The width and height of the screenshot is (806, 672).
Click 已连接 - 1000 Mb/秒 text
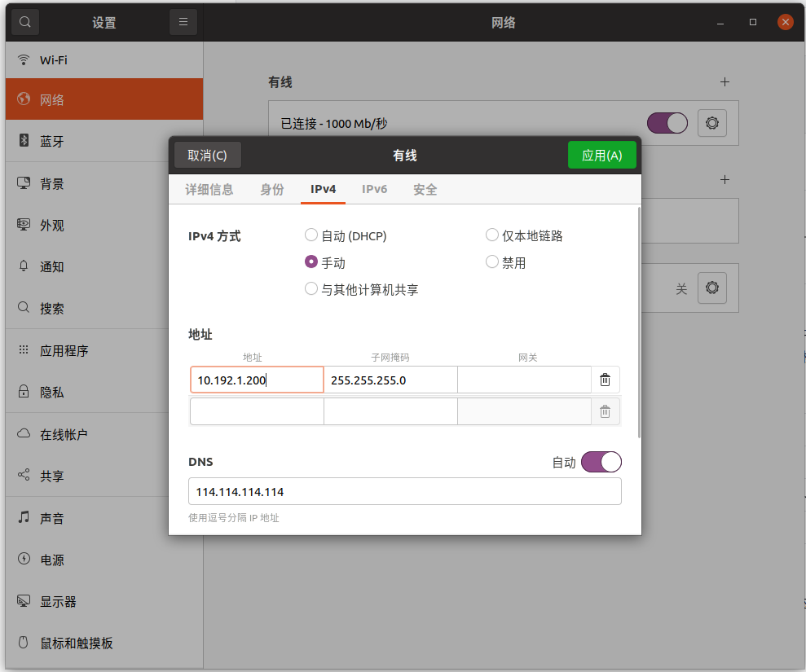pyautogui.click(x=333, y=123)
